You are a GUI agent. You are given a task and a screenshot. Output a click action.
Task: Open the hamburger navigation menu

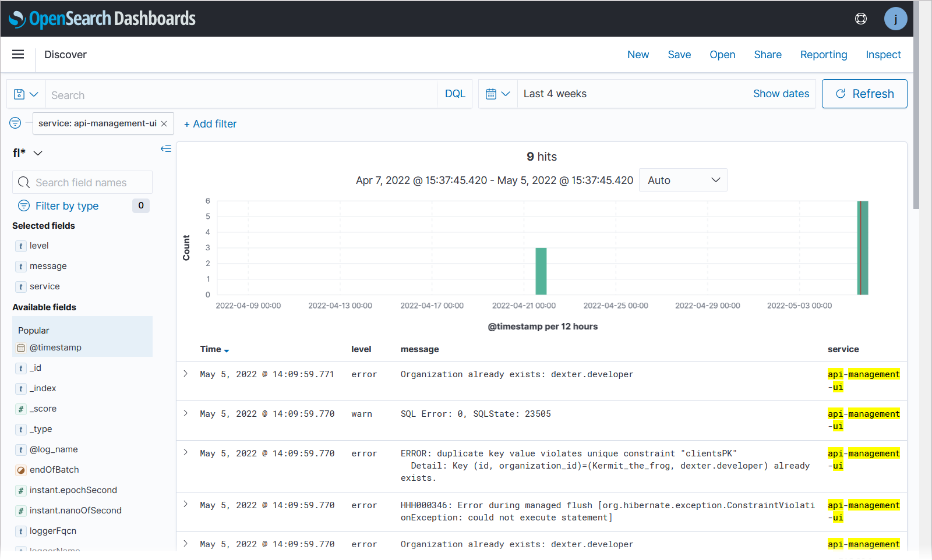(x=18, y=54)
